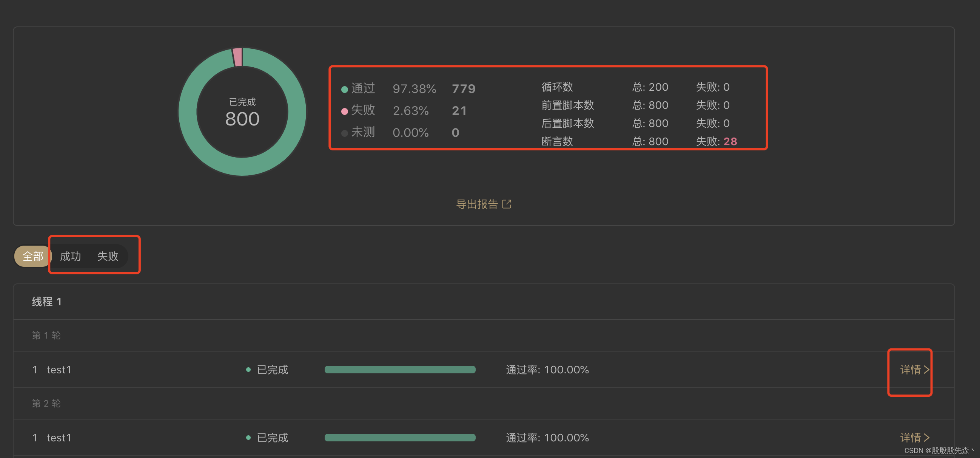Open 详情 for round 1 test1
Viewport: 980px width, 458px height.
tap(910, 369)
